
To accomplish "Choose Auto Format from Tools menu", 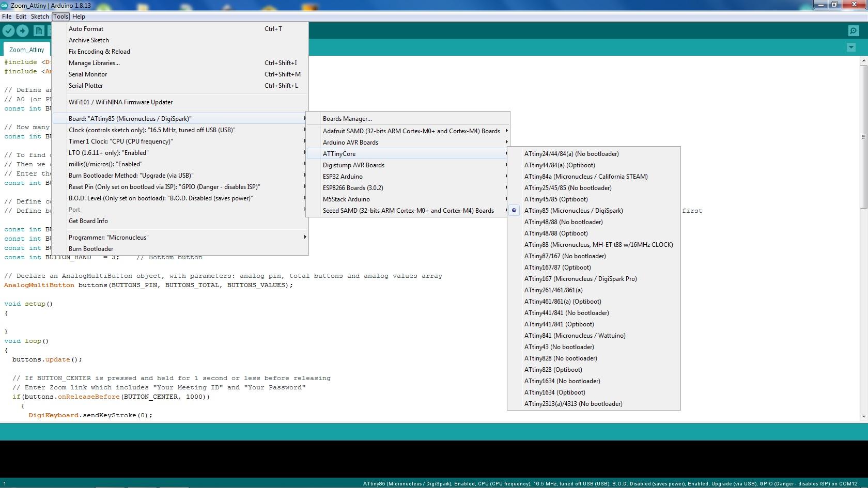I will 180,29.
